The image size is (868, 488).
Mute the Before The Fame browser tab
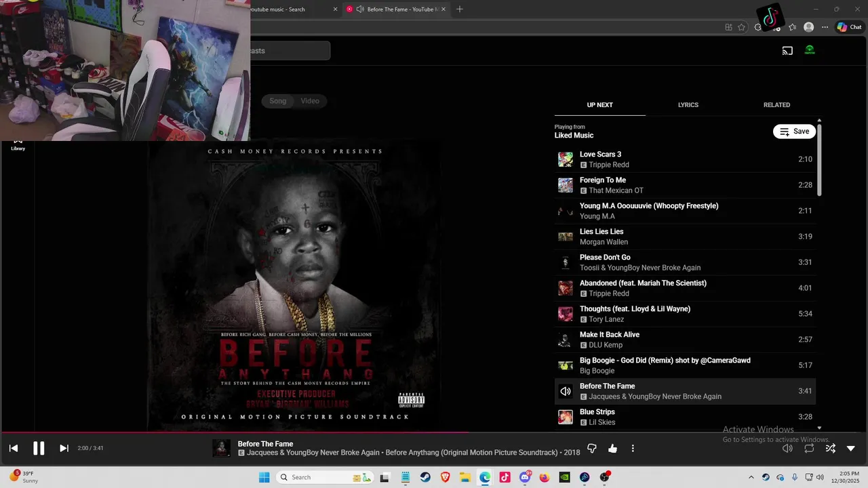pos(360,9)
